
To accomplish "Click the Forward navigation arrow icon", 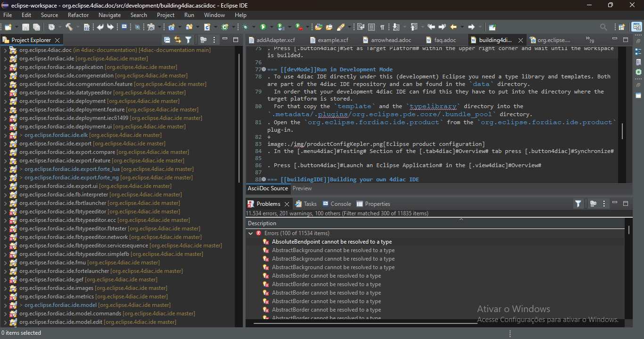I will click(471, 27).
